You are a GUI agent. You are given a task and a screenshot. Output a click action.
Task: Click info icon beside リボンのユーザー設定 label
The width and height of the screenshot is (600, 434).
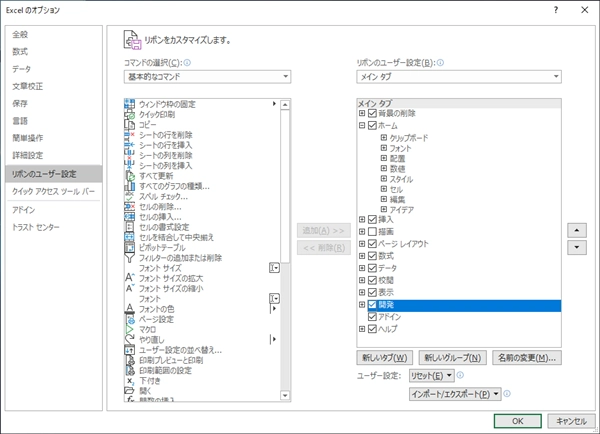(440, 62)
